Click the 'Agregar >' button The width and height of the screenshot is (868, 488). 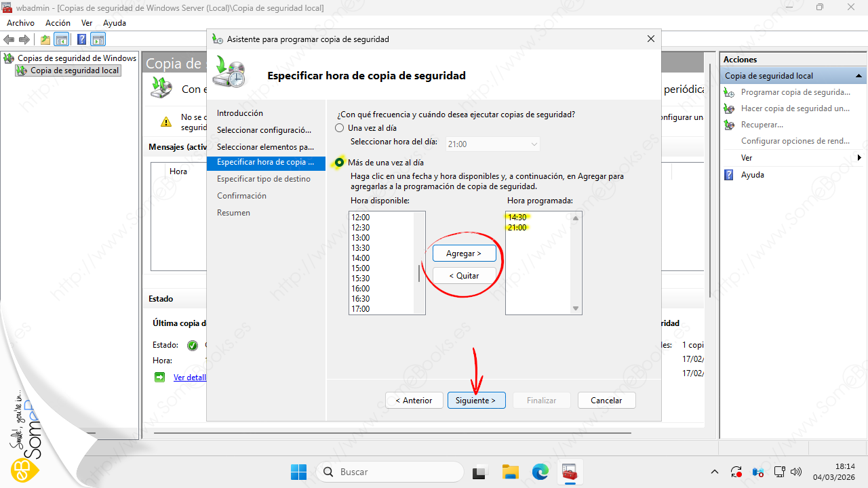point(464,253)
